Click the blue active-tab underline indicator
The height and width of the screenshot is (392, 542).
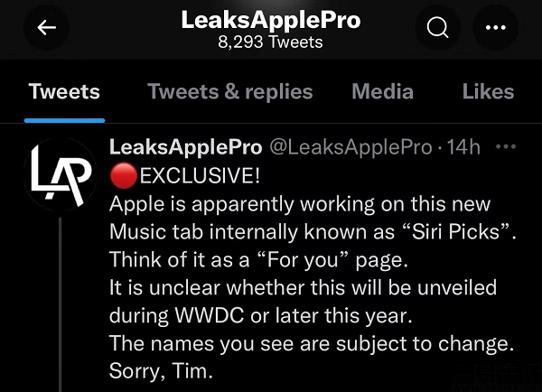(x=65, y=121)
